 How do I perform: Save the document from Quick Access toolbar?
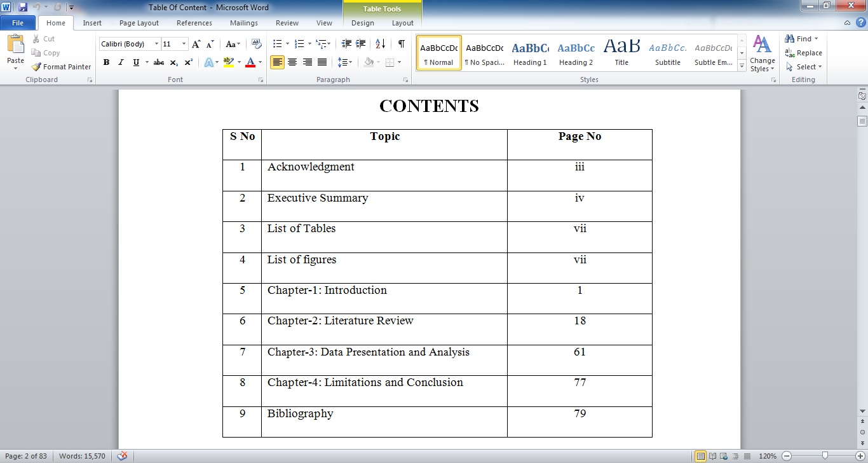coord(23,7)
